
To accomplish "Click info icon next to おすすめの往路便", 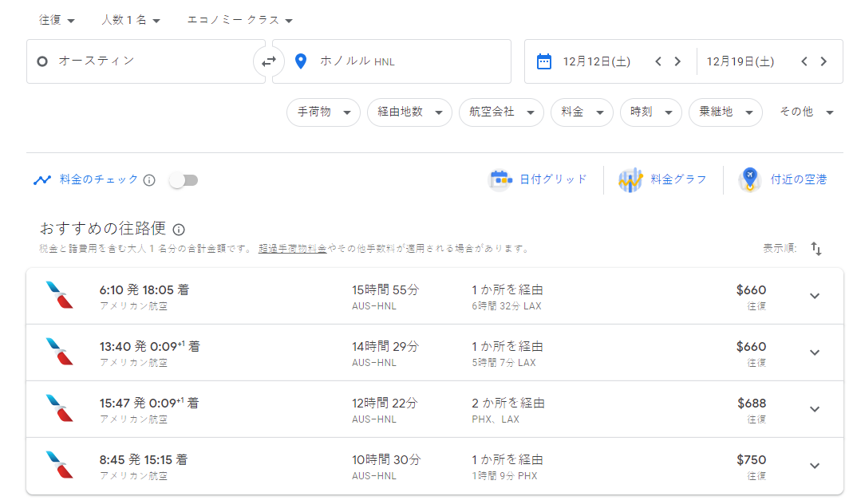I will pos(179,230).
